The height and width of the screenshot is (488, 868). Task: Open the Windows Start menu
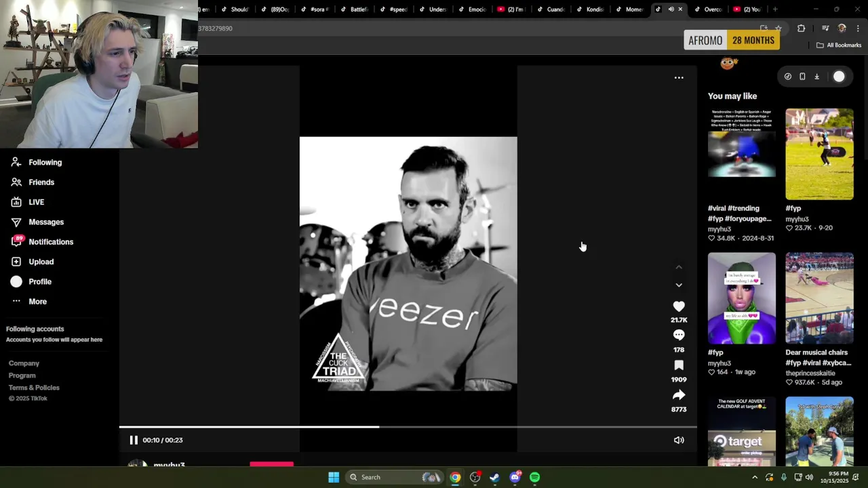pyautogui.click(x=334, y=477)
